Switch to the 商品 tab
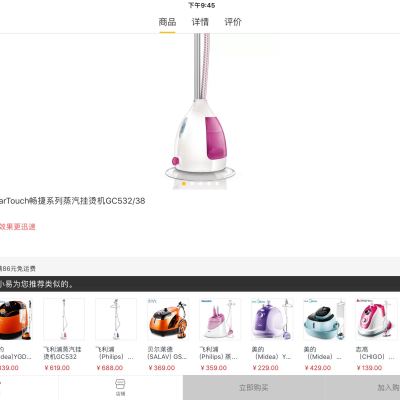 (x=167, y=22)
